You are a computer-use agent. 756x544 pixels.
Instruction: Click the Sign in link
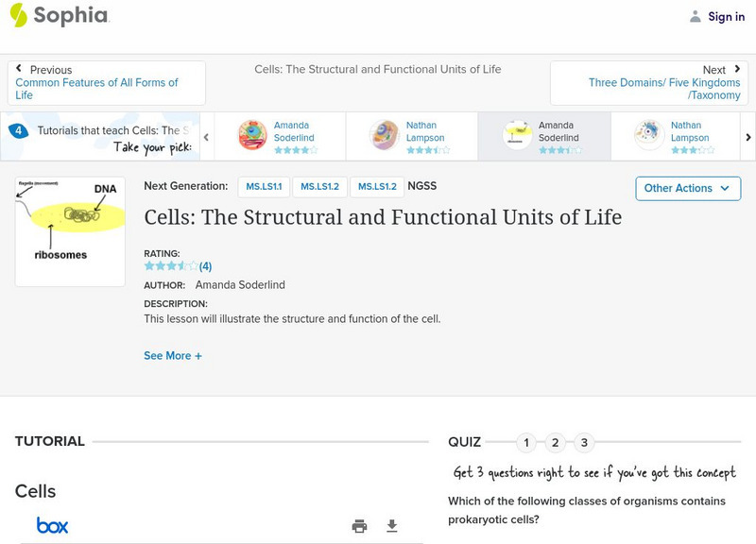pyautogui.click(x=726, y=16)
